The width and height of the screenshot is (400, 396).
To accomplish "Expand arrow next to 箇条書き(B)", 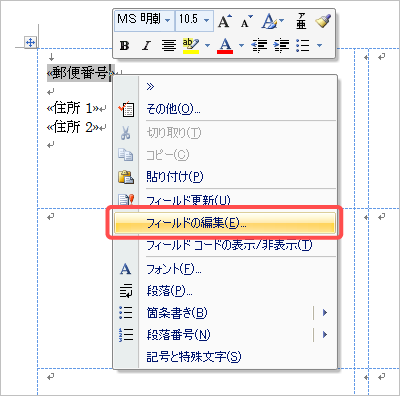I will pos(325,313).
